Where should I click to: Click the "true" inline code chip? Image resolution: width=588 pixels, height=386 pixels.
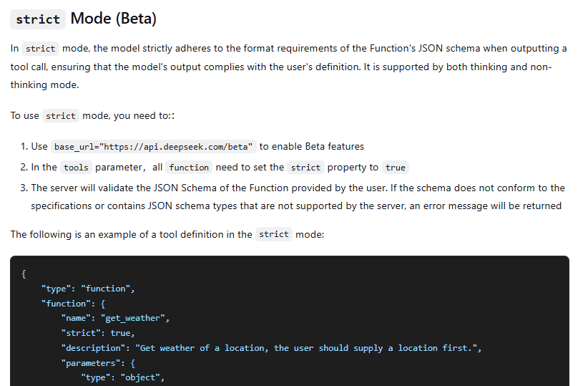pyautogui.click(x=396, y=168)
